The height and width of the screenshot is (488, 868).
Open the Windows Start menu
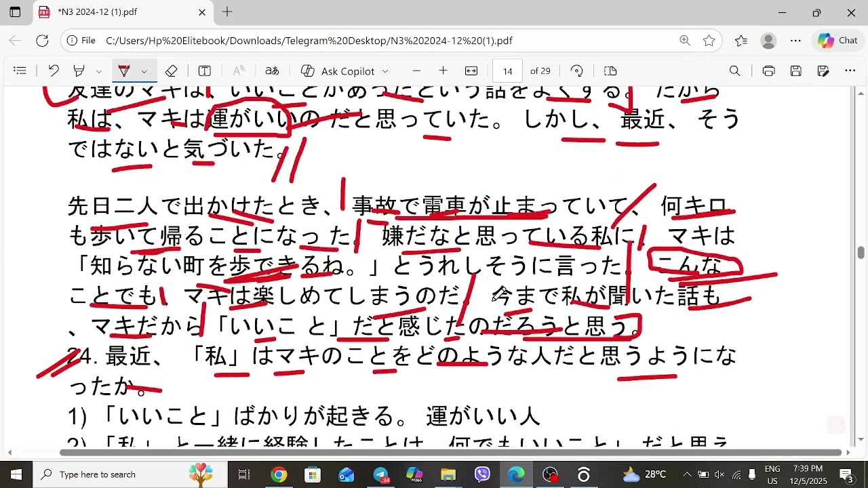16,474
